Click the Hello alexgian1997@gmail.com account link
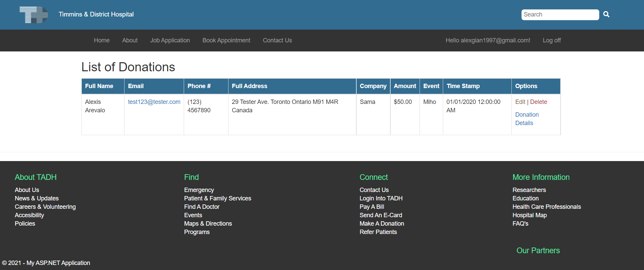The height and width of the screenshot is (270, 644). [488, 40]
